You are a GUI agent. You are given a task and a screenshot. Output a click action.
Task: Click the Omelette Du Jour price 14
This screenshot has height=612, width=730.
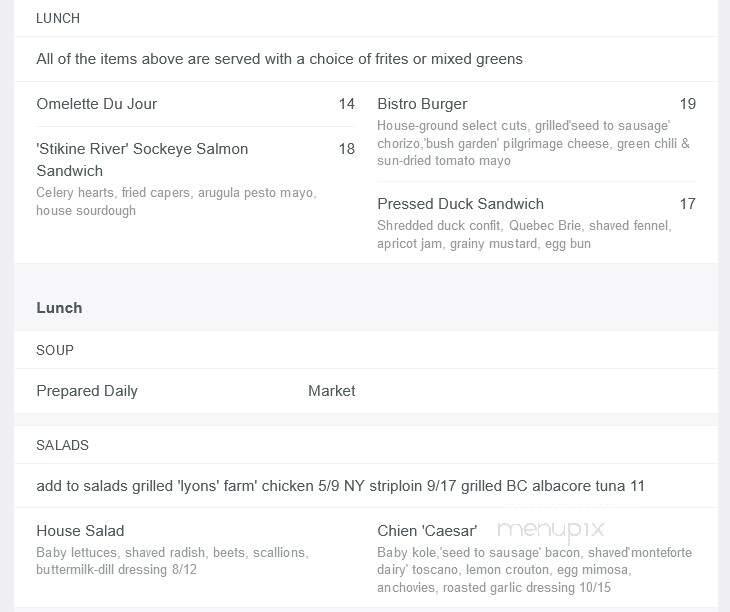tap(347, 104)
